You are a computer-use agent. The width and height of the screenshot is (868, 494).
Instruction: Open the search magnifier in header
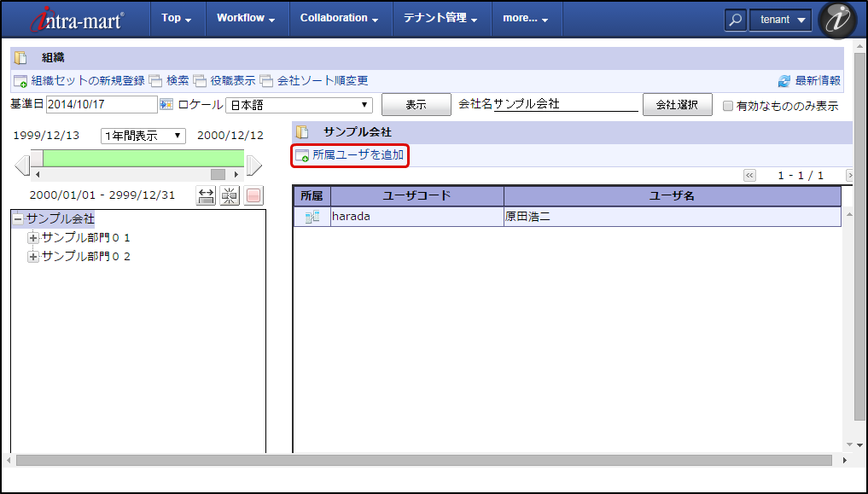(735, 20)
